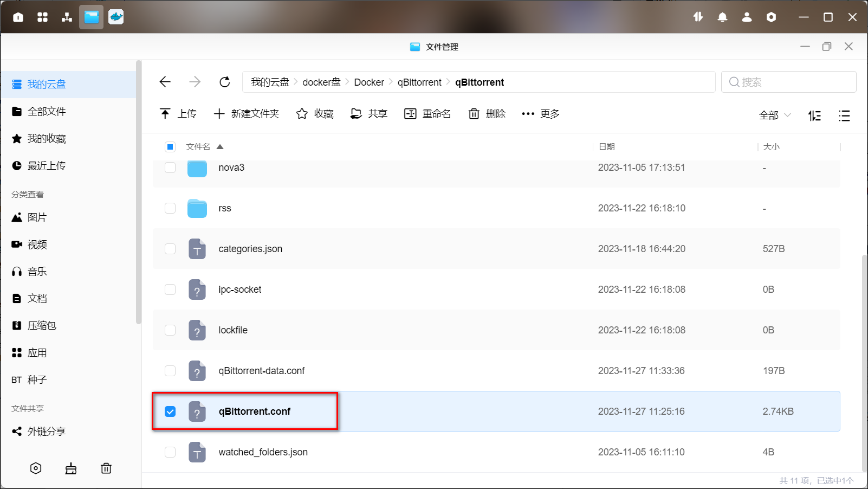Image resolution: width=868 pixels, height=489 pixels.
Task: Select 全部文件 in the sidebar
Action: (x=47, y=112)
